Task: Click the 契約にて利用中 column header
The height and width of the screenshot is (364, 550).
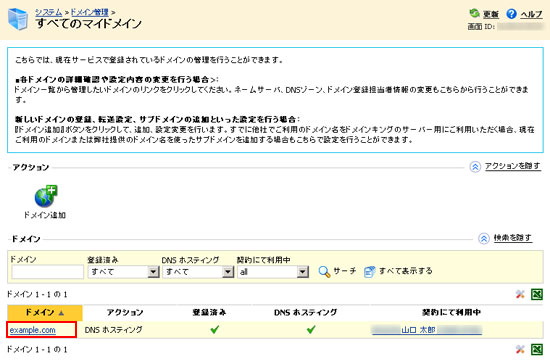Action: pyautogui.click(x=451, y=312)
